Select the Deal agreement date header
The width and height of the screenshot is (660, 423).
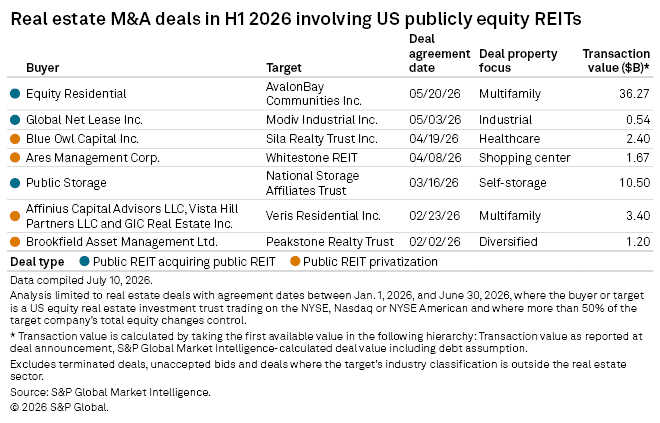click(439, 53)
